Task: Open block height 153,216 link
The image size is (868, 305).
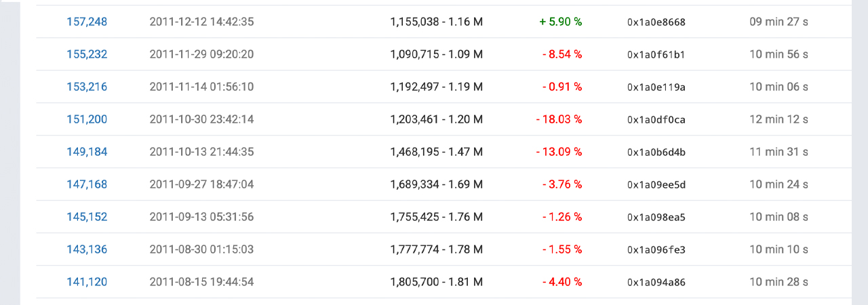Action: coord(87,87)
